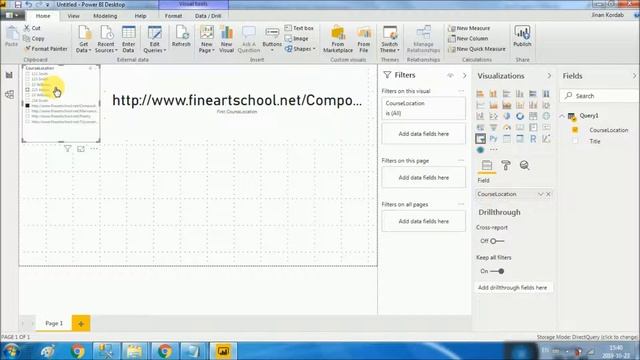The image size is (640, 360).
Task: Open More options on the slicer visual
Action: 94,149
